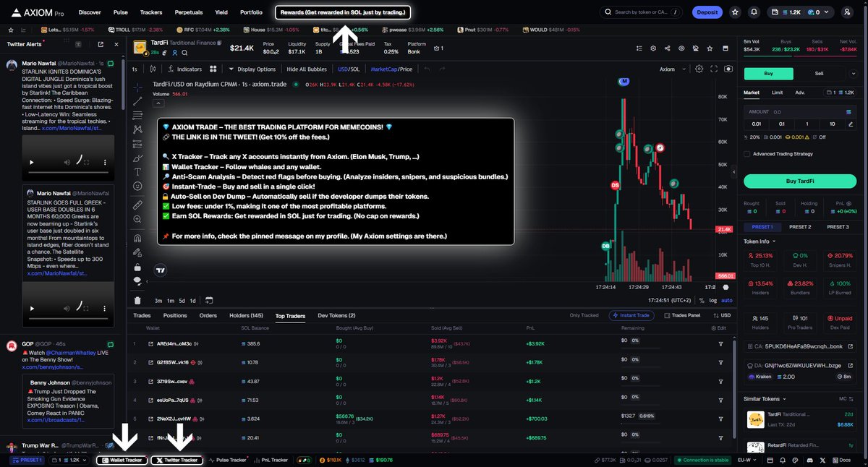
Task: Click the Deposit button
Action: (x=707, y=12)
